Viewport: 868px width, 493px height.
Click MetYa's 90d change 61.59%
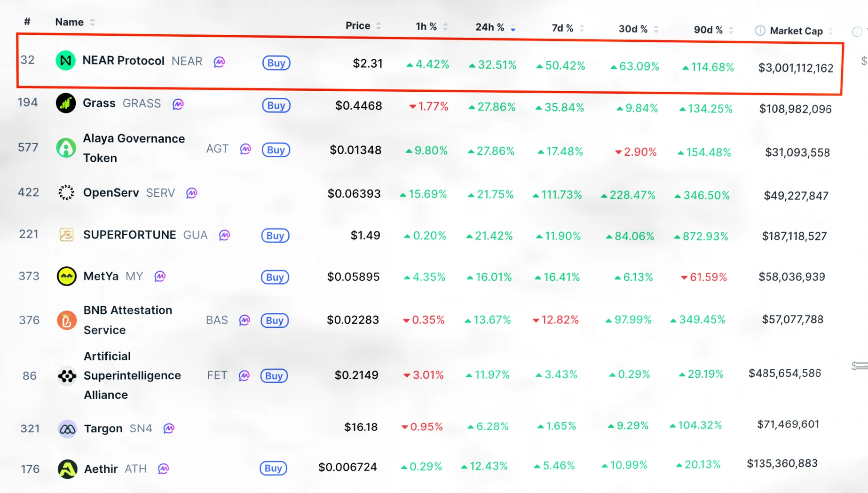coord(704,277)
